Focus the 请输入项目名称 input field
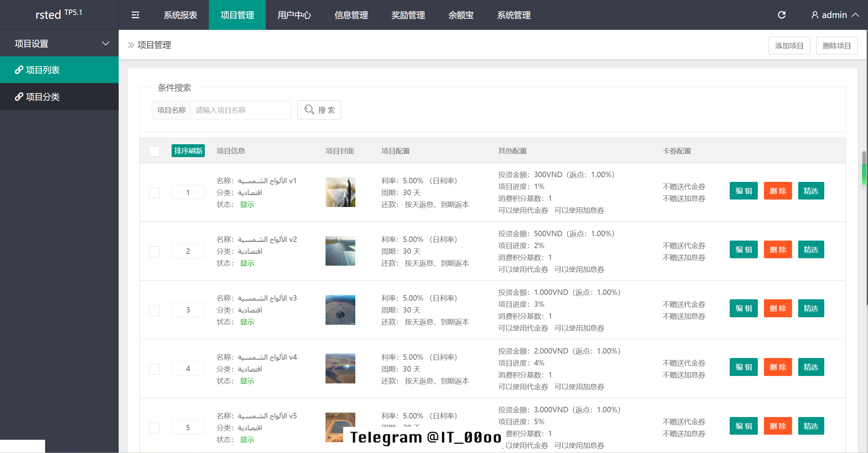868x453 pixels. coord(241,110)
